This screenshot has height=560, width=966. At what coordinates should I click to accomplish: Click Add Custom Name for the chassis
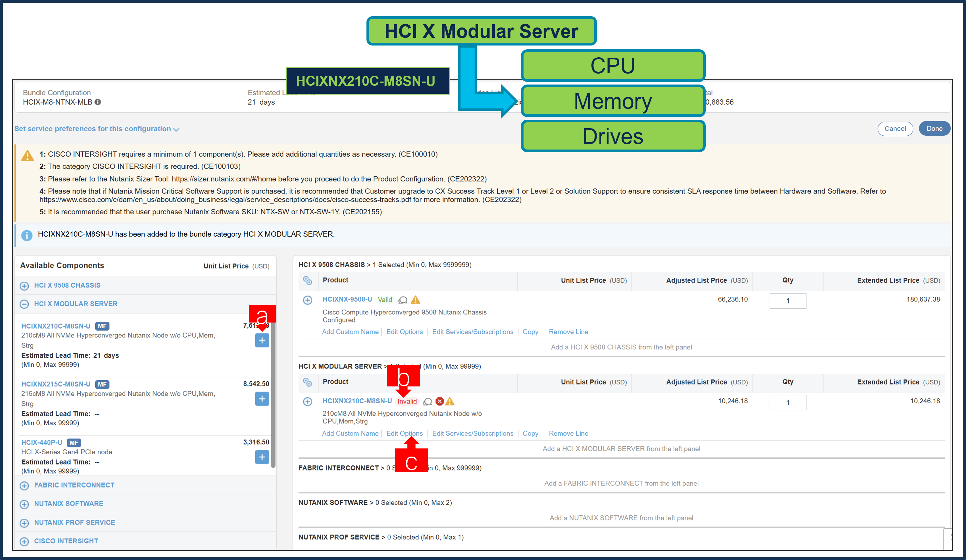point(350,332)
